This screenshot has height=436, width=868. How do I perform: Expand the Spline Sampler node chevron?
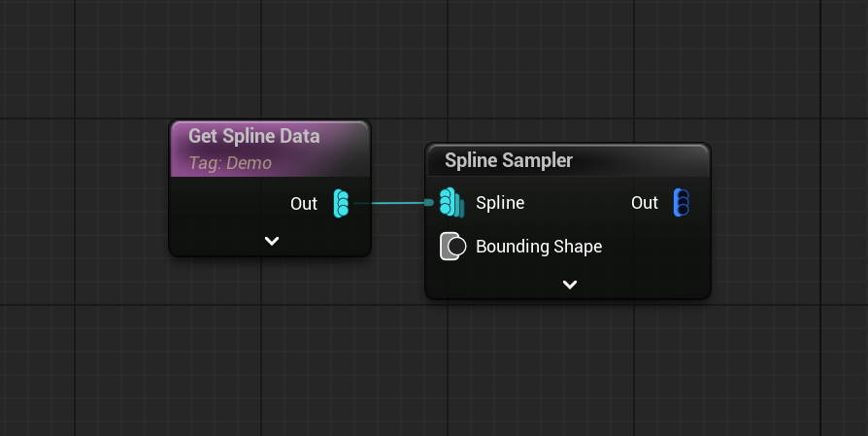click(570, 285)
